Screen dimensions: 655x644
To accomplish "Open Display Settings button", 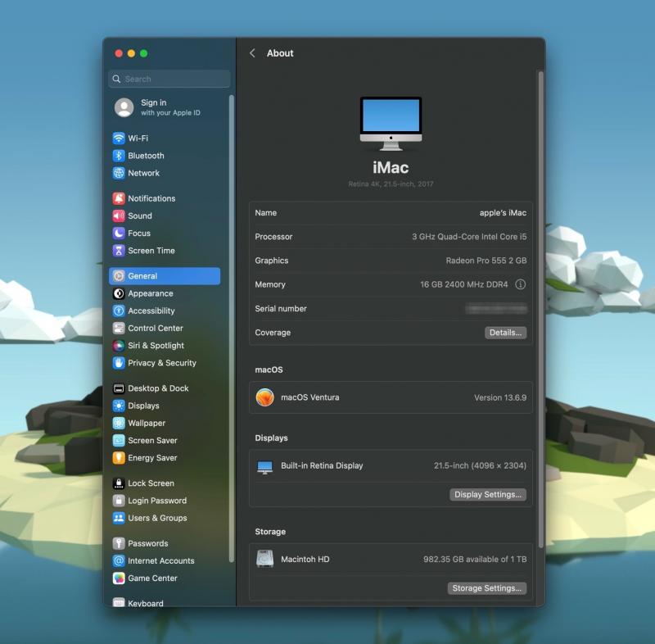I will [487, 494].
